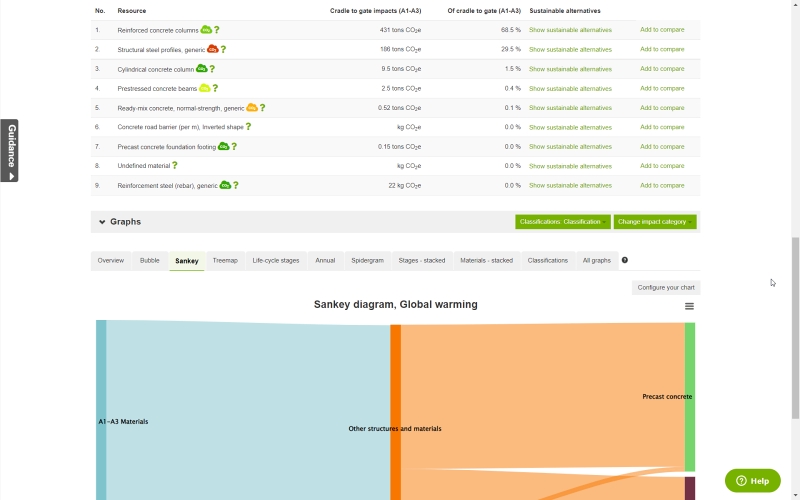Add Reinforced concrete columns to compare
The width and height of the screenshot is (800, 500).
(x=662, y=30)
